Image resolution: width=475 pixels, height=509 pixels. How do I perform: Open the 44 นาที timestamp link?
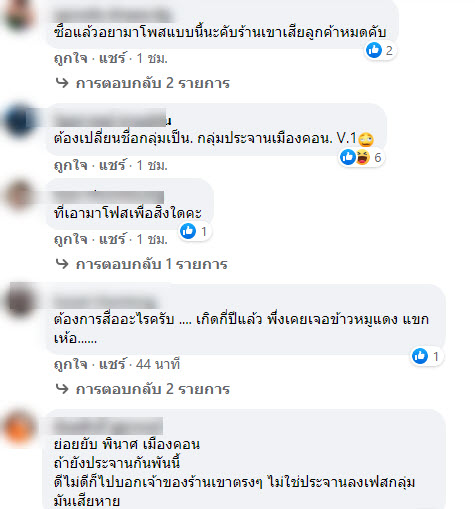click(158, 364)
